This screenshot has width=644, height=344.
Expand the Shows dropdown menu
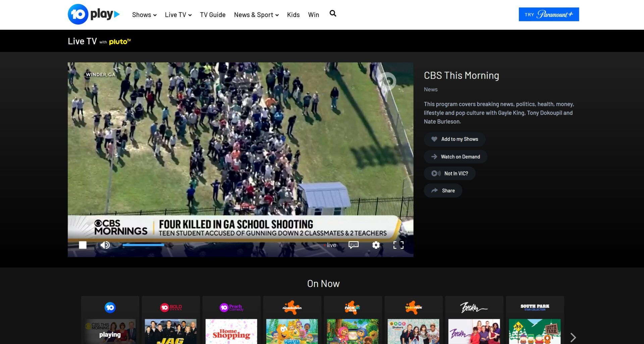pyautogui.click(x=144, y=15)
